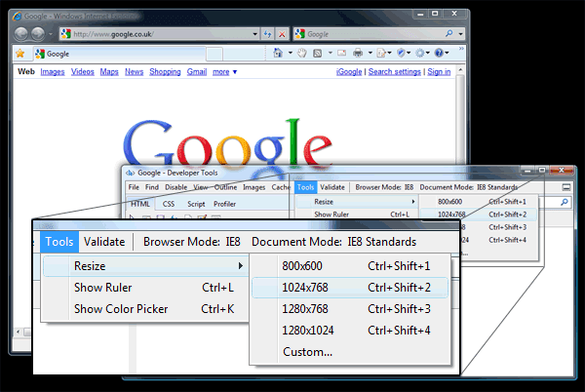The height and width of the screenshot is (392, 585).
Task: Open the Favorites star icon
Action: pos(20,54)
